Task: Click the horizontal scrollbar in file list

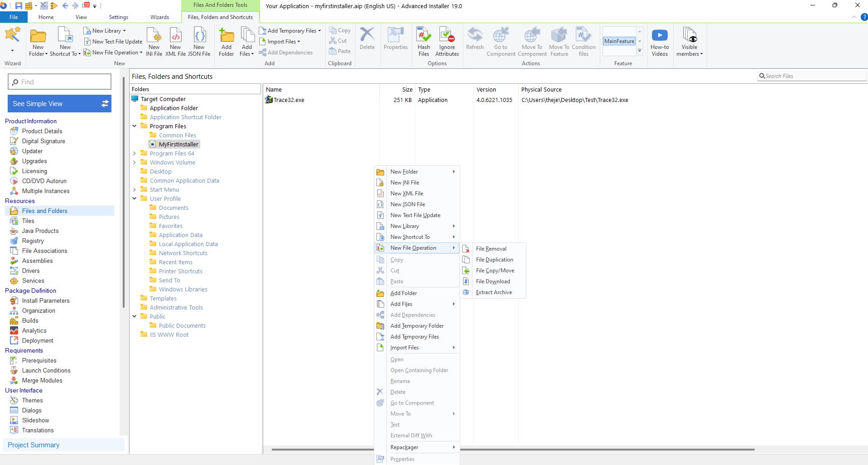Action: [513, 450]
